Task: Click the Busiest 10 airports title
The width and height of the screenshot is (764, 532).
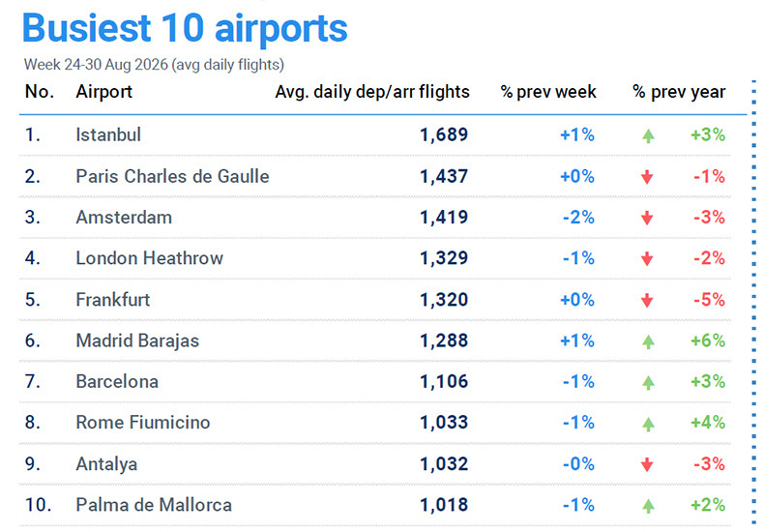Action: click(x=185, y=28)
